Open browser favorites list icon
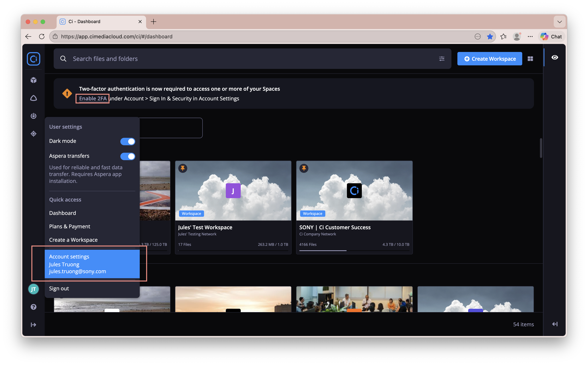The image size is (588, 365). click(503, 36)
